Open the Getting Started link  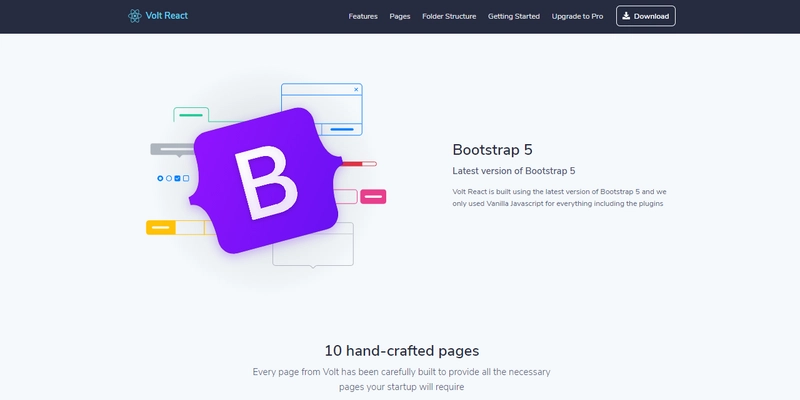(514, 16)
